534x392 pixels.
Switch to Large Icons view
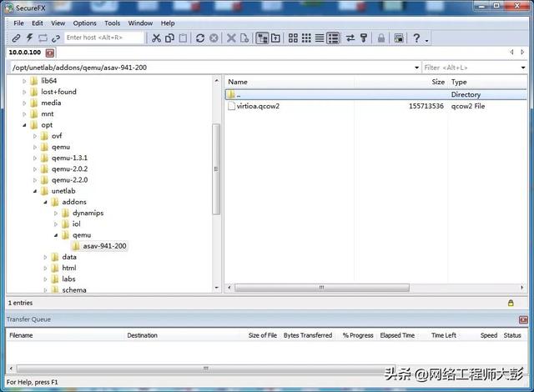293,38
